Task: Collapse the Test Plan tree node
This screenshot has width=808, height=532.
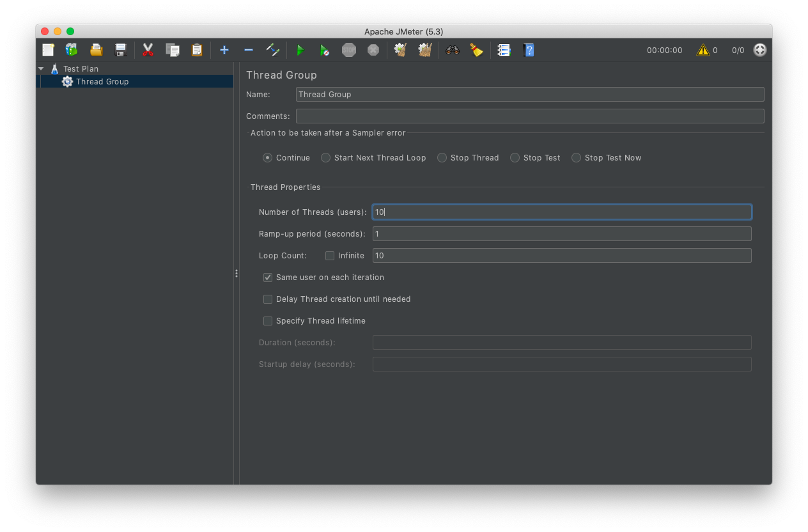Action: 42,68
